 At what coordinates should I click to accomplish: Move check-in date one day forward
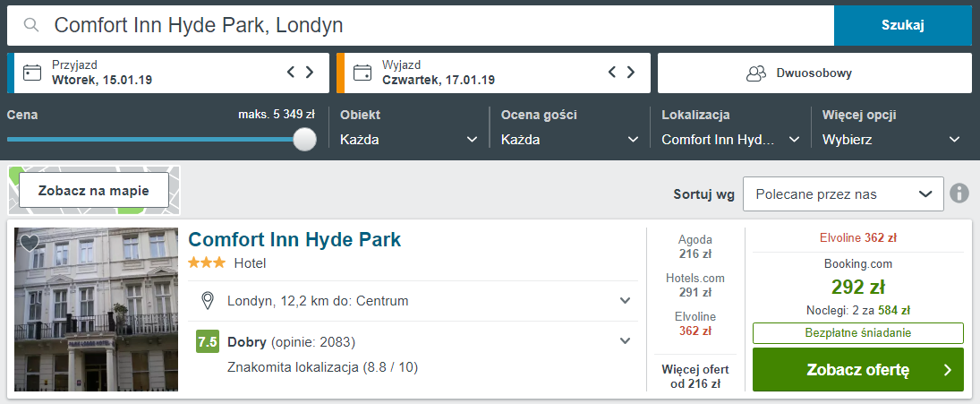click(x=310, y=72)
